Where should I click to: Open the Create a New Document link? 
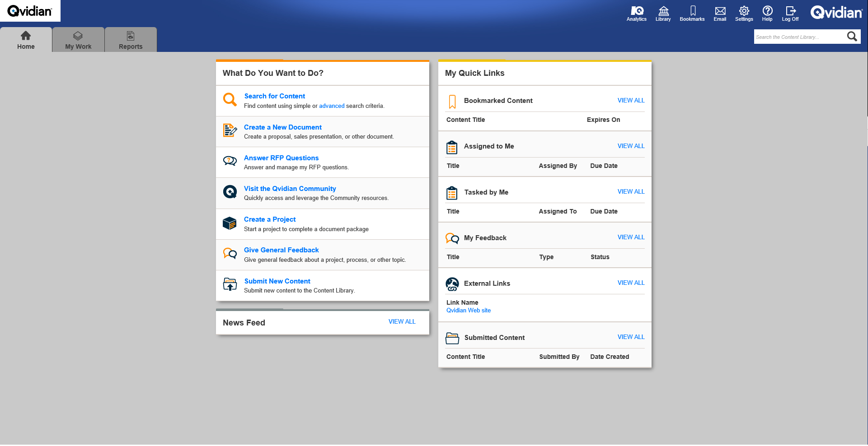[x=283, y=127]
